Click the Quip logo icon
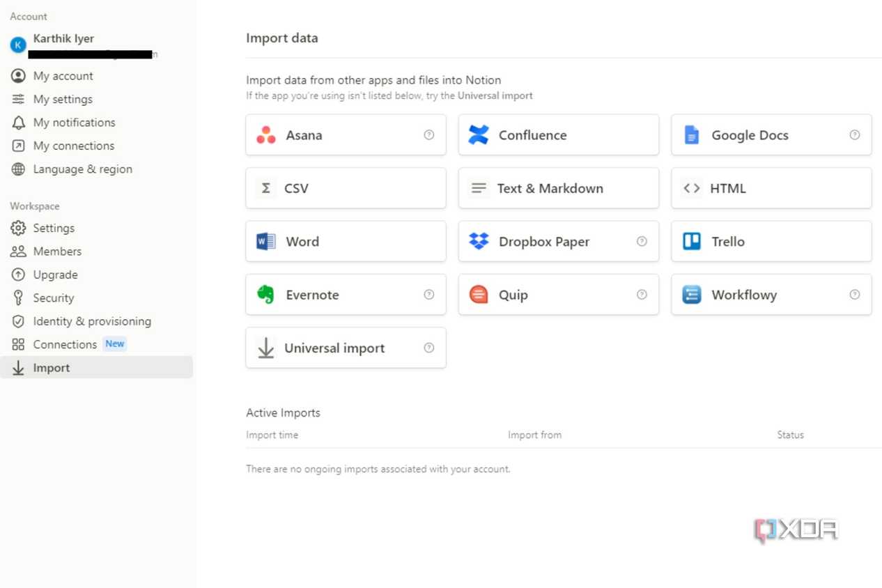The height and width of the screenshot is (588, 882). coord(479,295)
